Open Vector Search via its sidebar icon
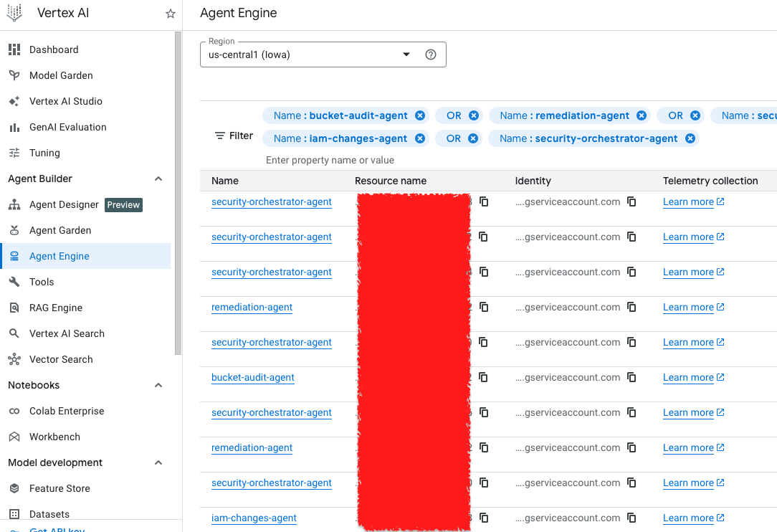Screen dimensions: 777x532 (14, 359)
